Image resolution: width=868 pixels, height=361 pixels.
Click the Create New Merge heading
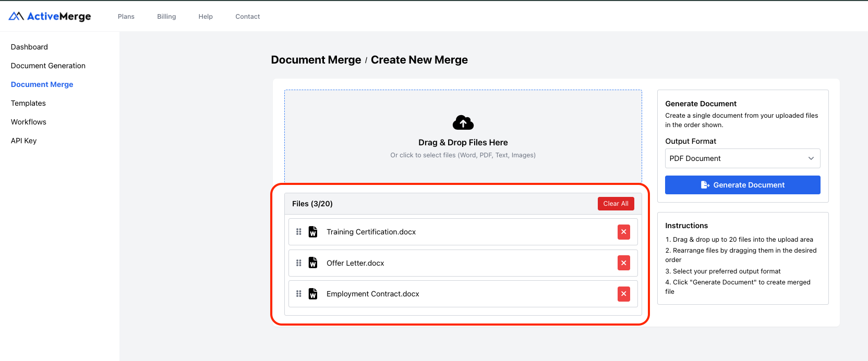coord(419,60)
